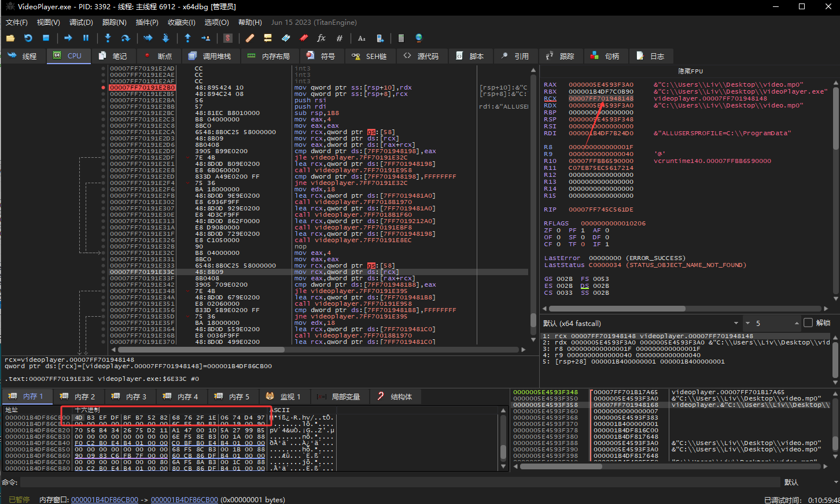This screenshot has width=840, height=504.
Task: Click the step into toolbar icon
Action: pyautogui.click(x=108, y=38)
